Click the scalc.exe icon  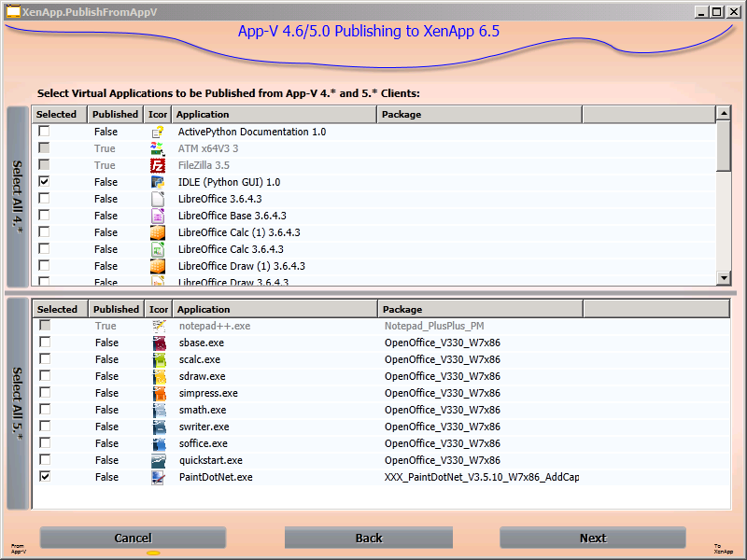point(159,359)
